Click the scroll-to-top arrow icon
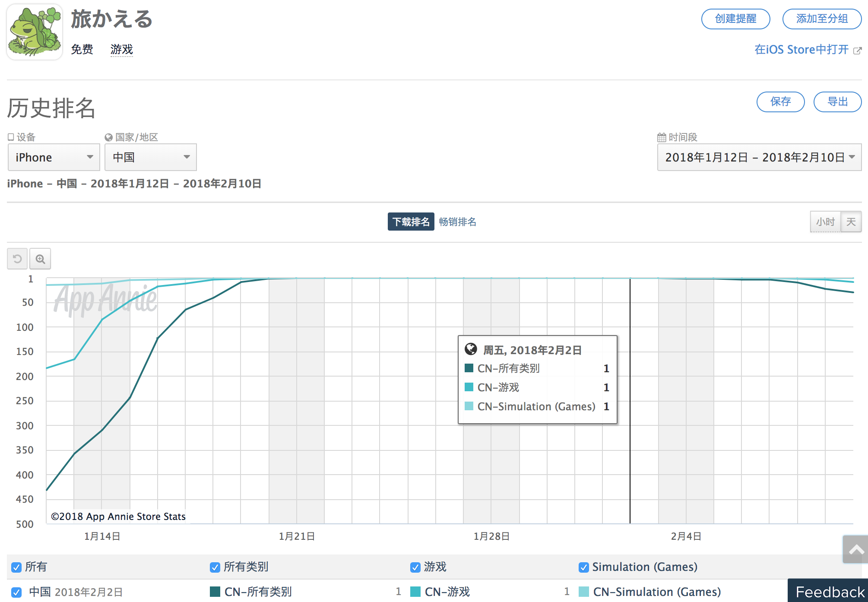This screenshot has height=602, width=868. 856,550
